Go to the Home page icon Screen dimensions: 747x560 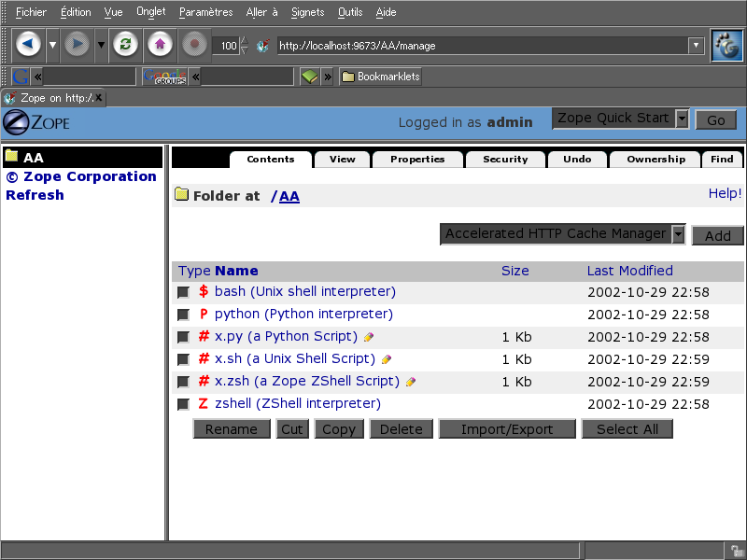click(160, 44)
